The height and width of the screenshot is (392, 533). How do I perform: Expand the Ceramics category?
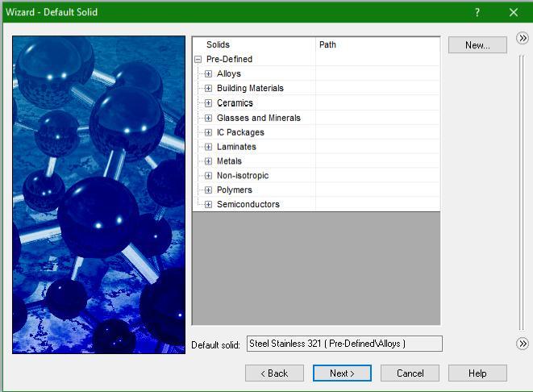tap(208, 103)
